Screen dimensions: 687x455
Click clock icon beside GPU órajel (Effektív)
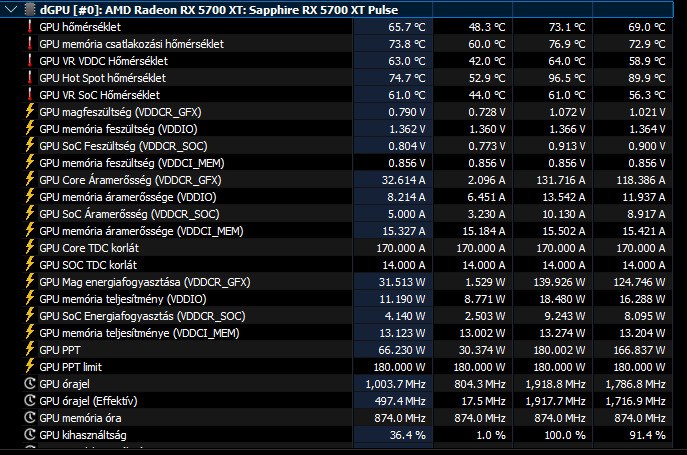tap(30, 401)
